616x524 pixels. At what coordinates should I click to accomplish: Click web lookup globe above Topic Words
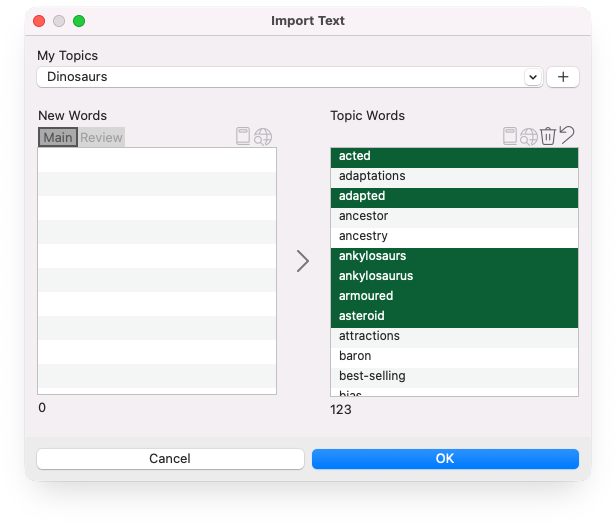(528, 137)
